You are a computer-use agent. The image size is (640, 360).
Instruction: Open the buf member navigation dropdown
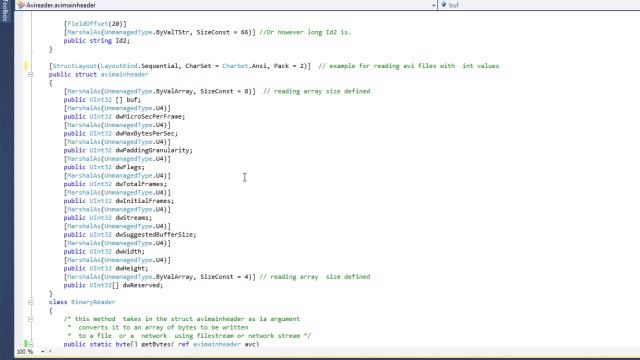point(539,5)
